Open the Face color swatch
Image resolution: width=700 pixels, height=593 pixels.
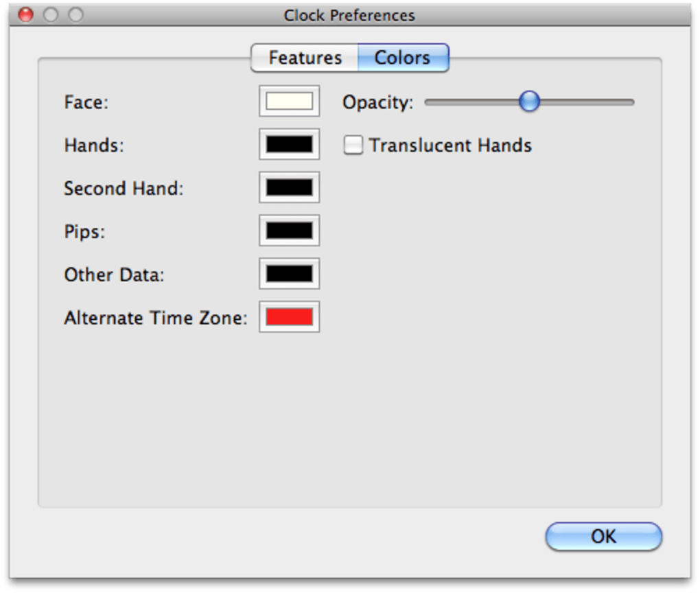tap(289, 102)
